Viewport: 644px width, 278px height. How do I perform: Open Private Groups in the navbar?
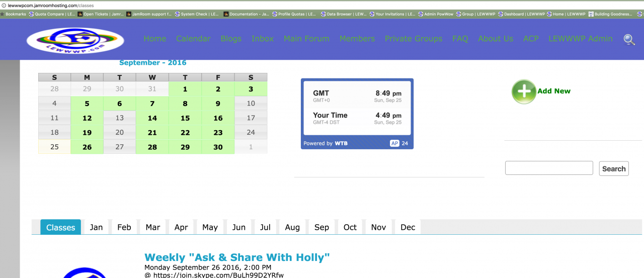414,38
